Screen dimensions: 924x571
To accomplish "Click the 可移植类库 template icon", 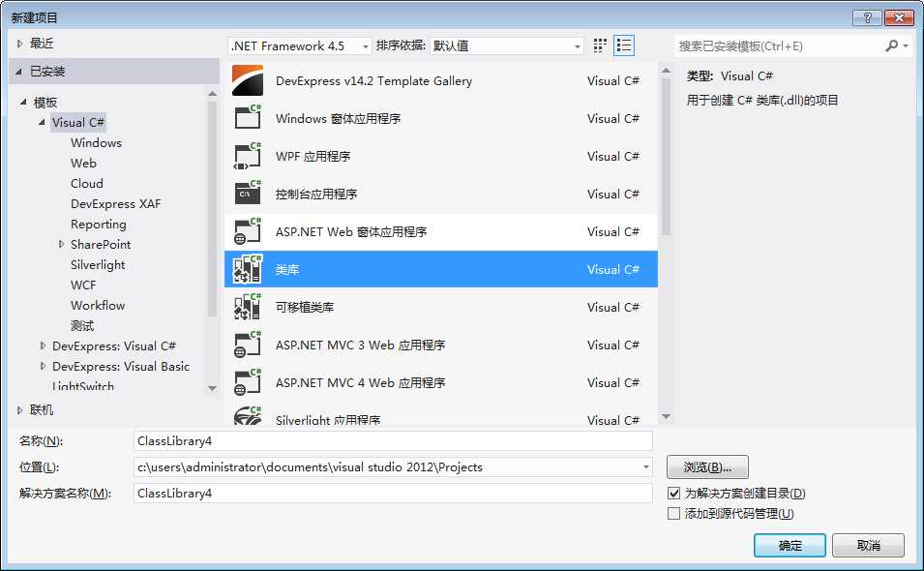I will point(248,307).
